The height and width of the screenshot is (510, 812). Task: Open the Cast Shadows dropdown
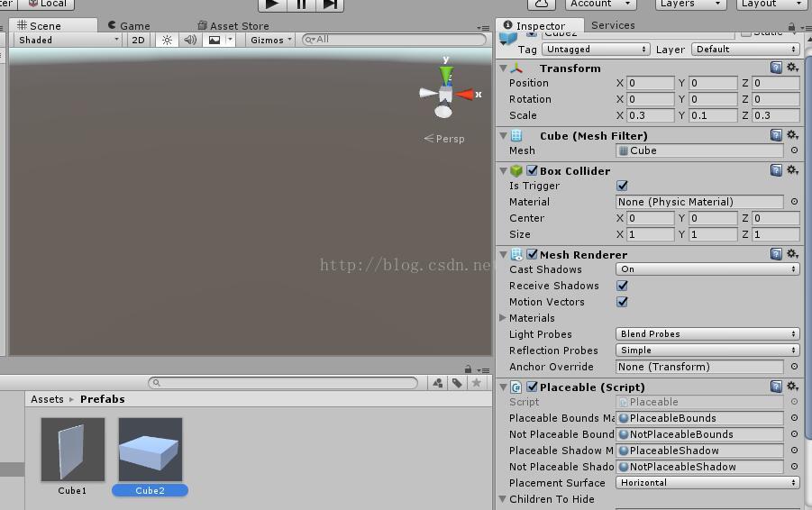(707, 269)
